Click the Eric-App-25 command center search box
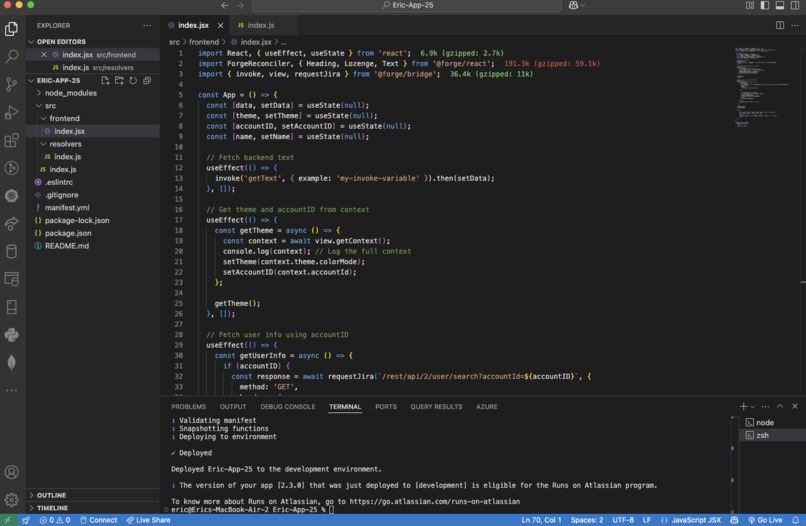 click(407, 5)
